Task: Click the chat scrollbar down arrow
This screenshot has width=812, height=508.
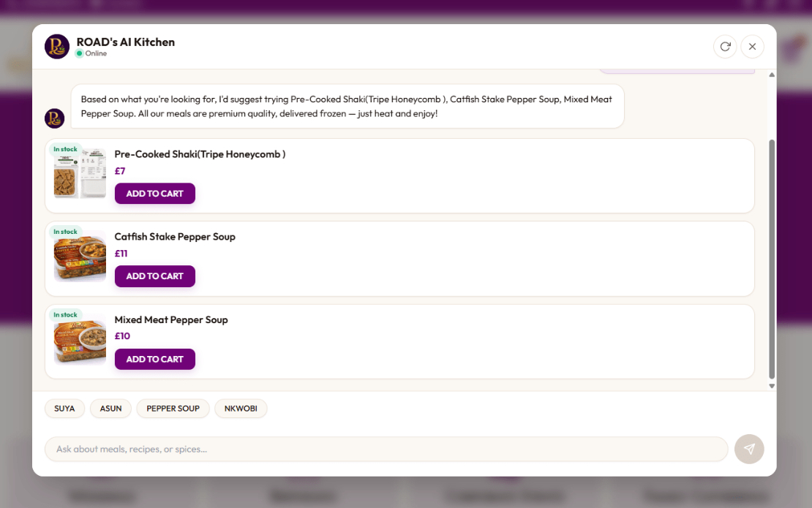Action: pos(772,386)
